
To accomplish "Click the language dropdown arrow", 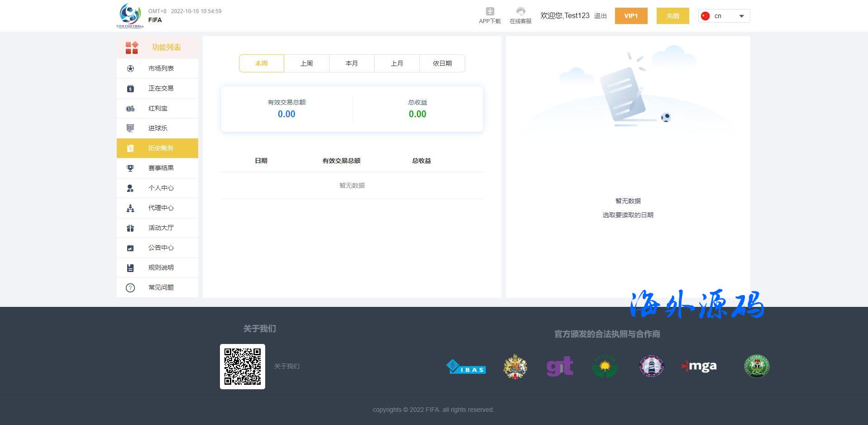I will coord(741,16).
